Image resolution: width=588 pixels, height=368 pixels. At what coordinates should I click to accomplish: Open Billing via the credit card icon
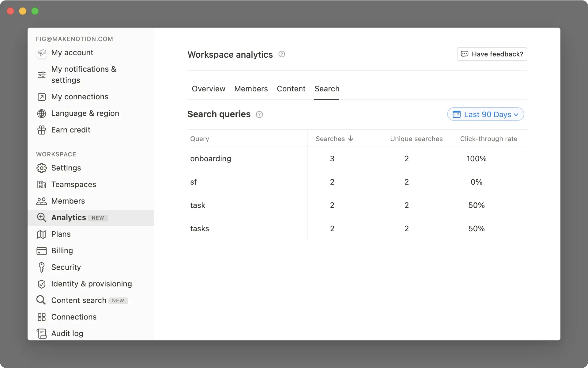41,251
